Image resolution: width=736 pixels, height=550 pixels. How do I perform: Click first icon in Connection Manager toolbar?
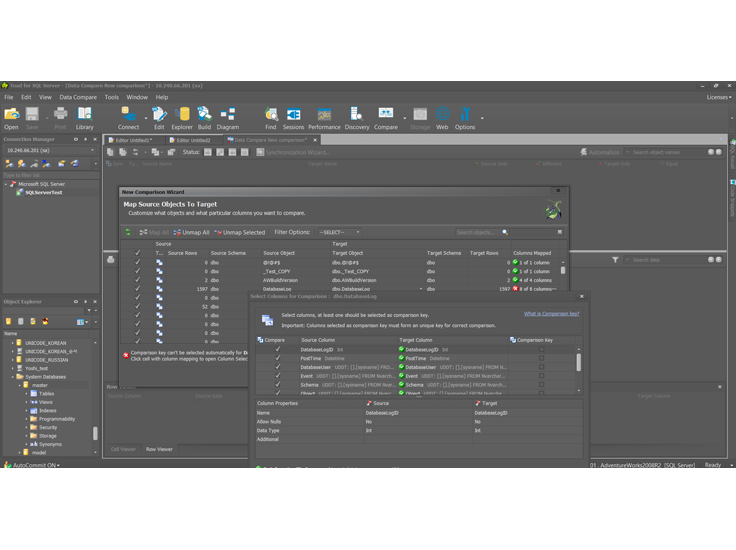point(9,163)
